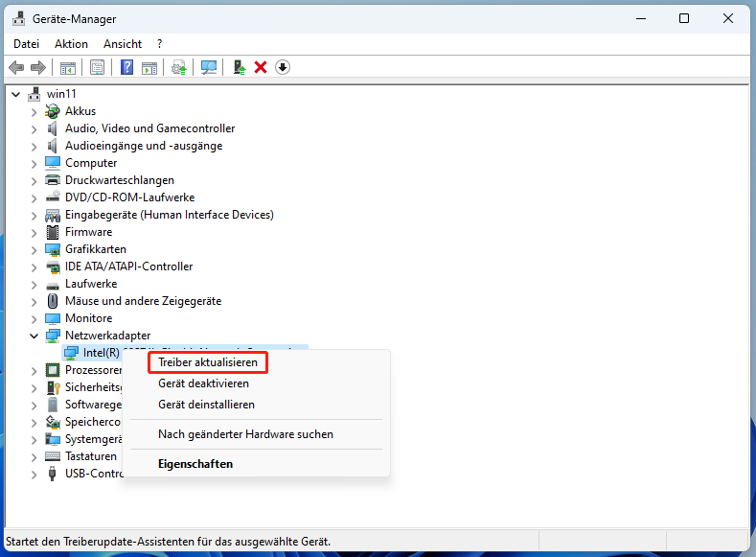Expand the Monitore category

34,319
